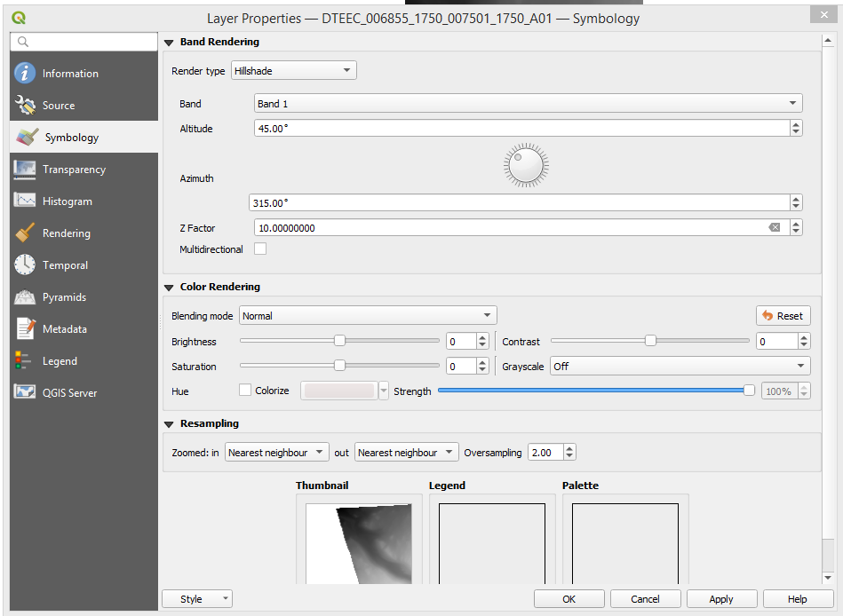843x616 pixels.
Task: Open the Band dropdown showing Band 1
Action: 528,103
